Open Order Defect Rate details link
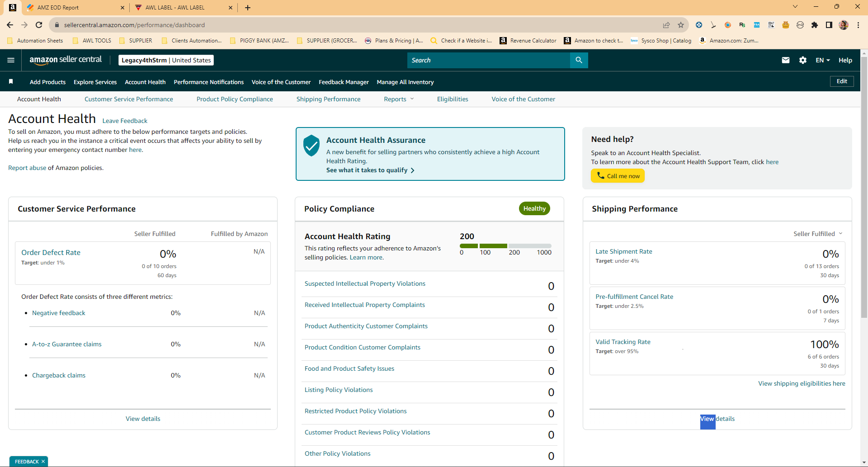This screenshot has width=868, height=467. pyautogui.click(x=51, y=252)
